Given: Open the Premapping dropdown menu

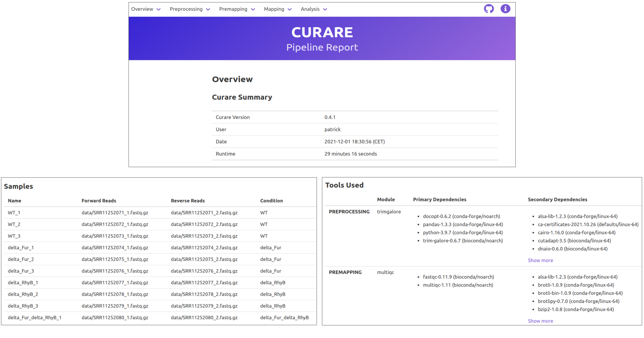Looking at the screenshot, I should [x=253, y=9].
